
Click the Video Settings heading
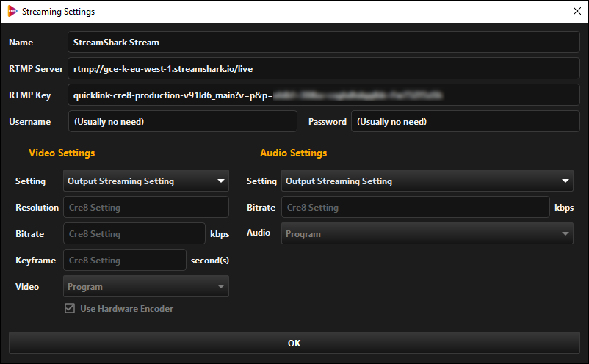(x=62, y=153)
